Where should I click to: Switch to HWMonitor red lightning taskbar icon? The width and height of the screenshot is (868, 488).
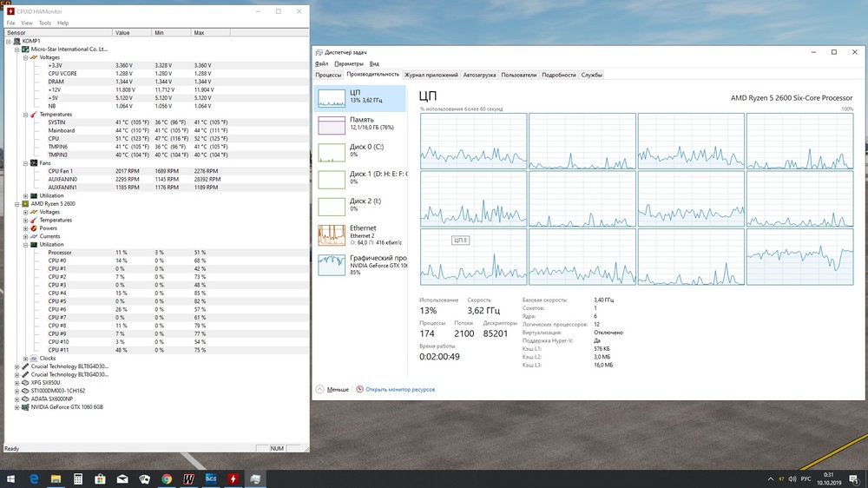coord(233,479)
